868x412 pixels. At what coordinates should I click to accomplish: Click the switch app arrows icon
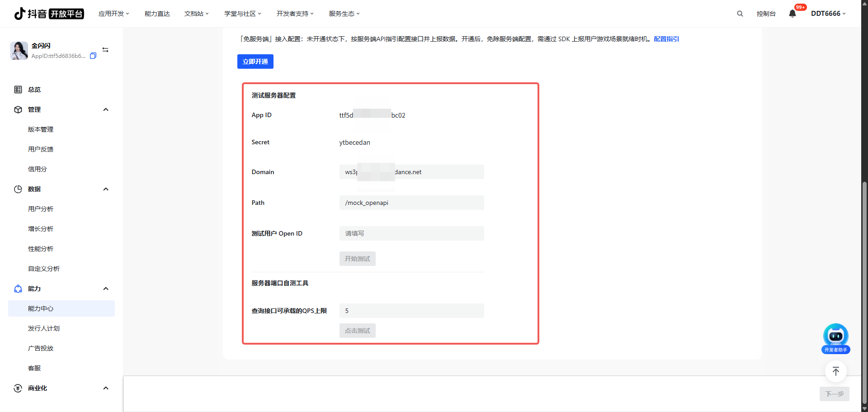105,50
